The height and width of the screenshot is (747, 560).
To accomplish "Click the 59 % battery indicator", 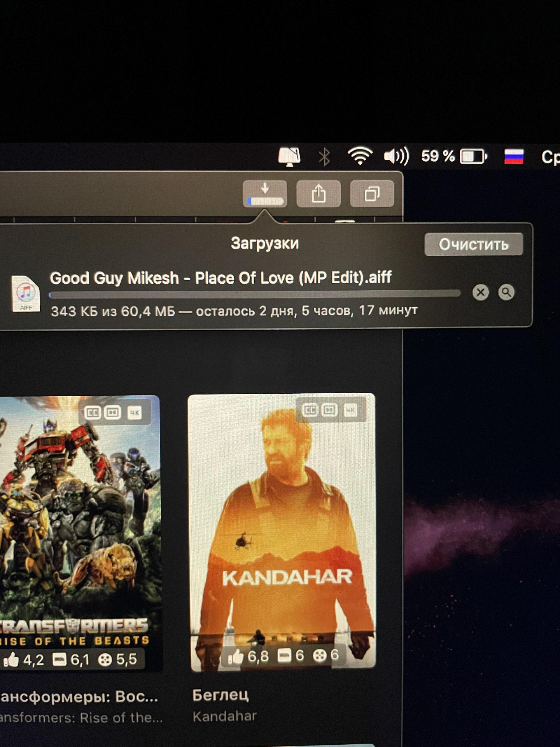I will (454, 156).
